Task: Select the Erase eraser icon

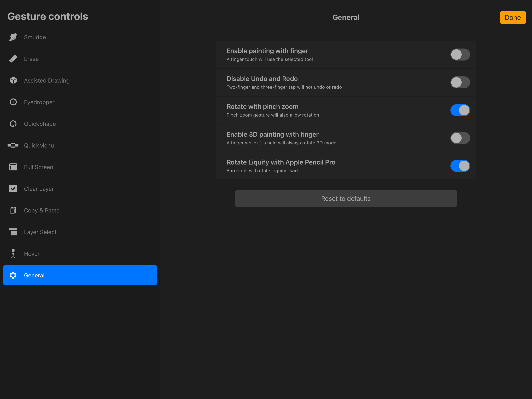Action: (x=13, y=59)
